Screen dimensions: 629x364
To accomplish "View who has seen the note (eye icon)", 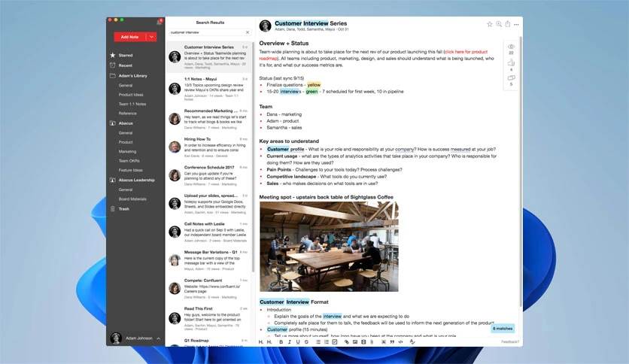I will 511,47.
